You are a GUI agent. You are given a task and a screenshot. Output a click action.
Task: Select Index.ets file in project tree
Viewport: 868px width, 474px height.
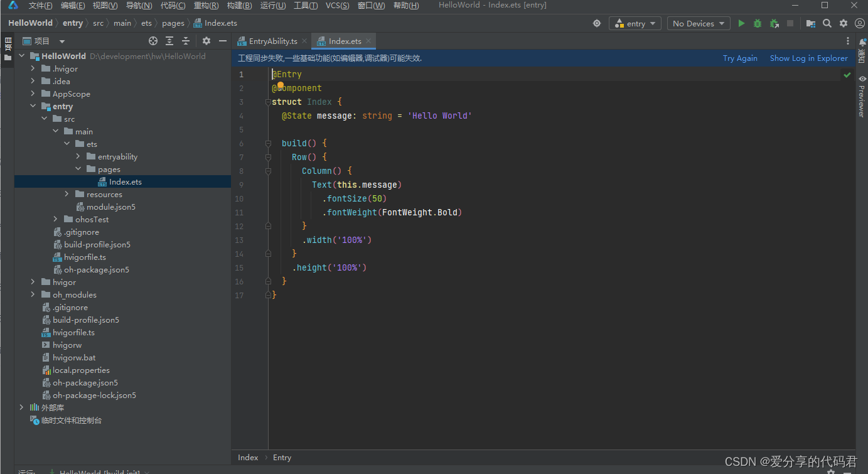point(126,181)
